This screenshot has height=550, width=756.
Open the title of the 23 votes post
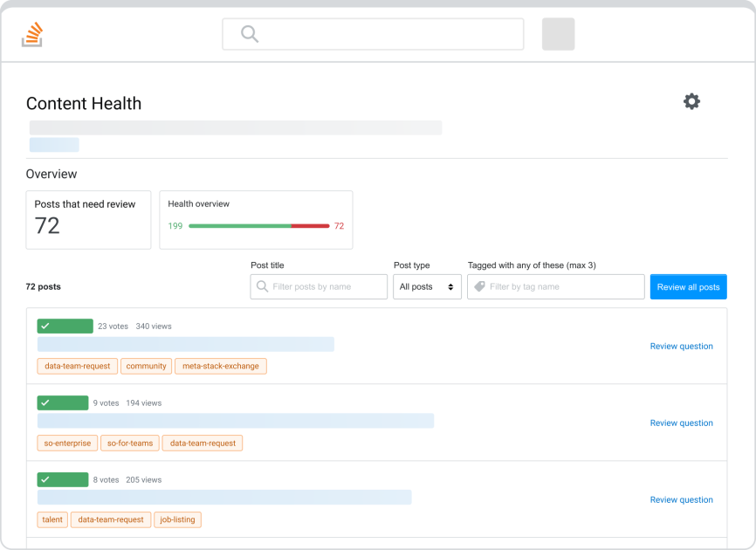coord(186,344)
